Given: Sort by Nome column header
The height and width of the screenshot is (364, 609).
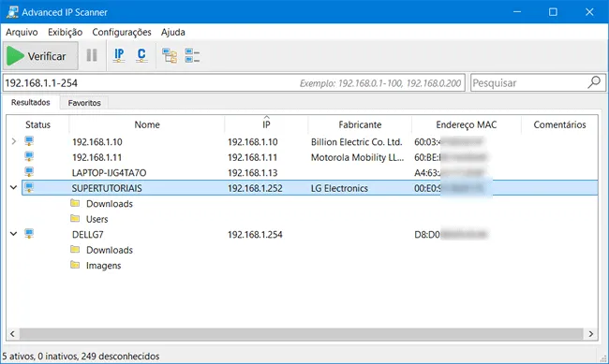Looking at the screenshot, I should 147,124.
